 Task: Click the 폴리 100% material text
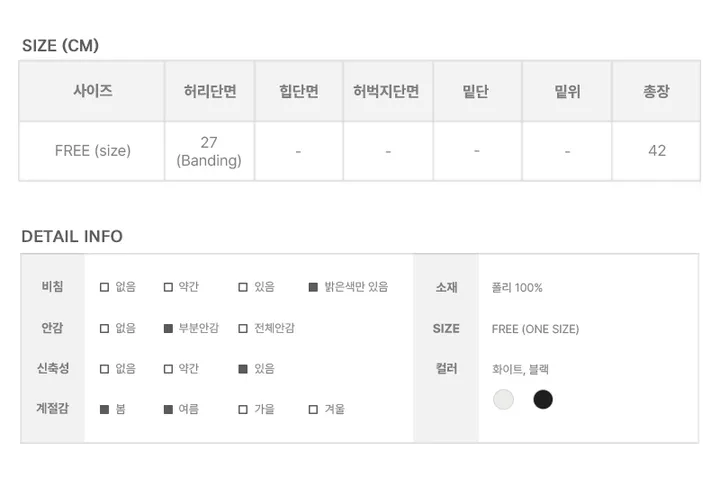[517, 288]
